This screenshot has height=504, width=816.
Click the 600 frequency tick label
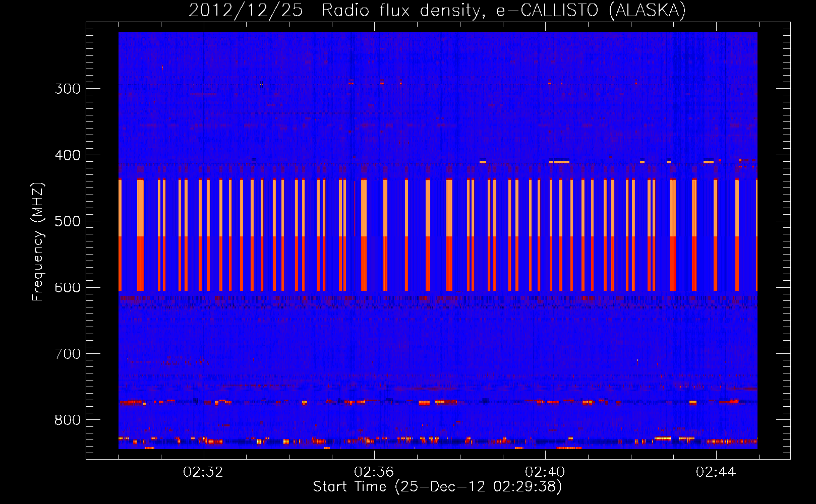coord(68,288)
